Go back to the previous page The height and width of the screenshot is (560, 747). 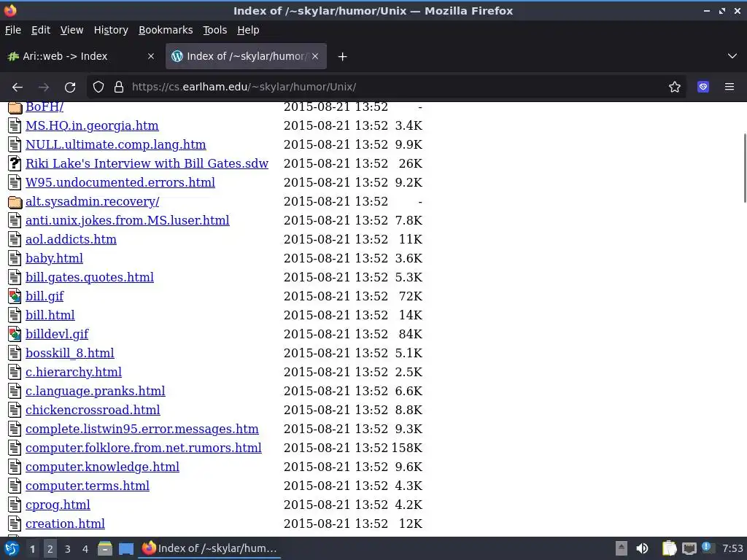(x=18, y=87)
